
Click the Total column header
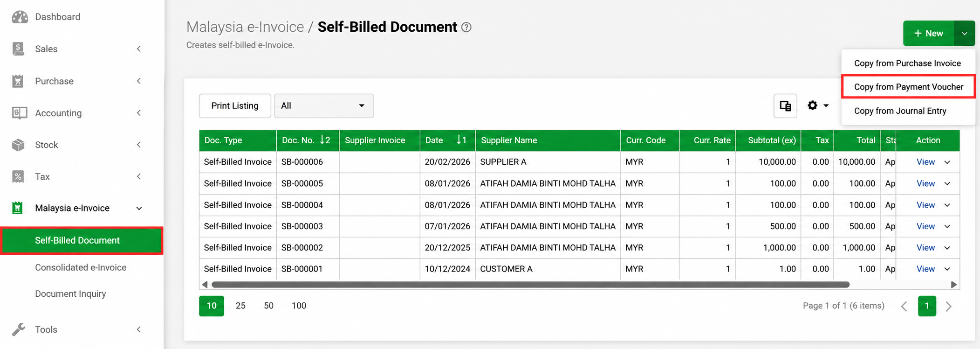857,140
